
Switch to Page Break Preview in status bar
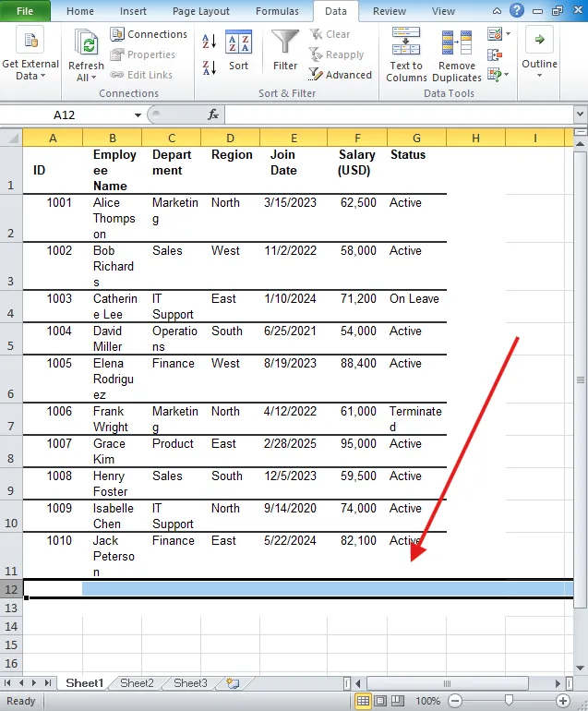pos(398,701)
